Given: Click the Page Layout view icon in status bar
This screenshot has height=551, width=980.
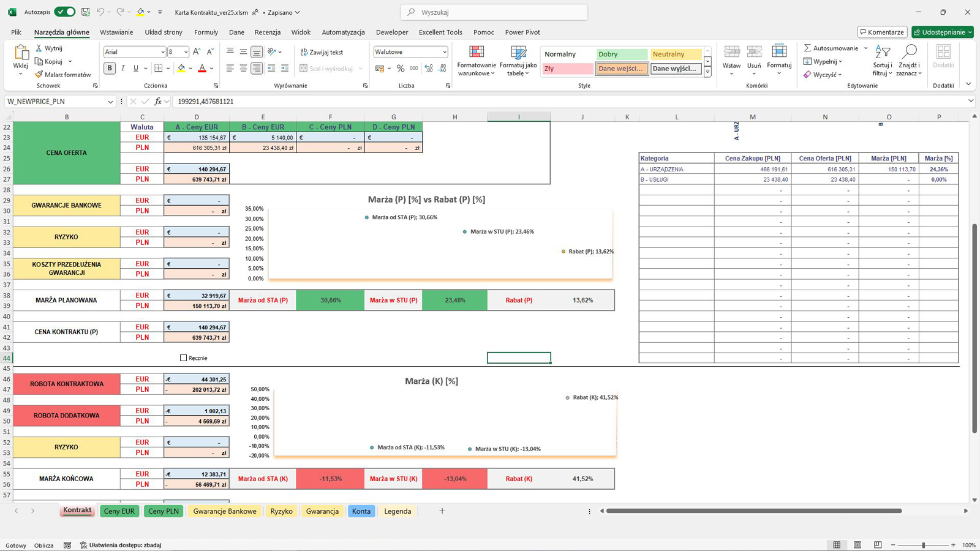Looking at the screenshot, I should 858,545.
